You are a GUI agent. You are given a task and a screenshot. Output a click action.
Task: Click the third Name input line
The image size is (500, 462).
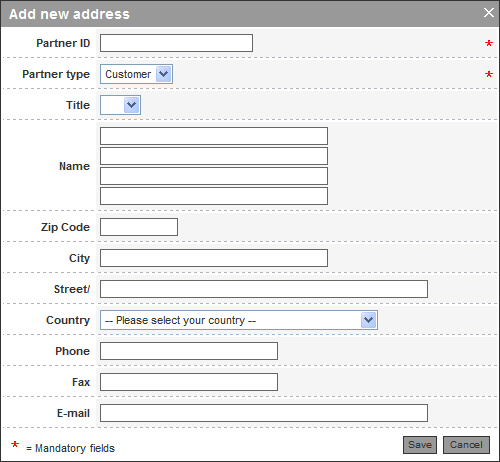(x=214, y=176)
